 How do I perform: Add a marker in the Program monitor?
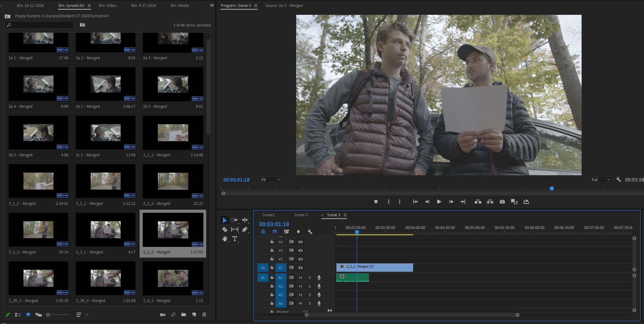pyautogui.click(x=376, y=201)
